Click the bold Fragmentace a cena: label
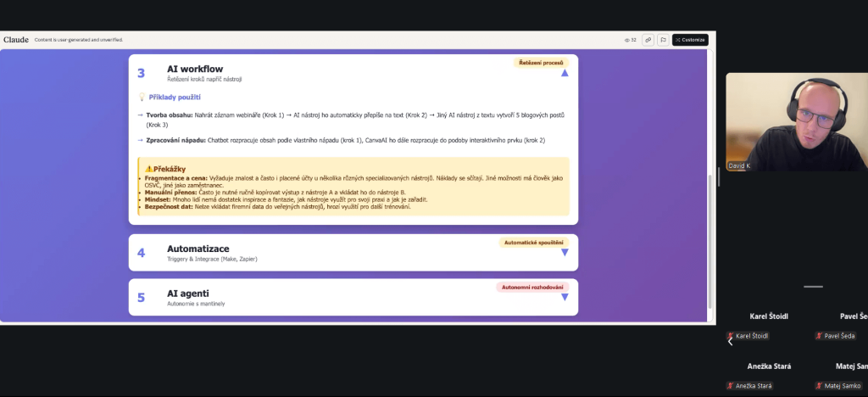The image size is (868, 397). click(x=176, y=178)
